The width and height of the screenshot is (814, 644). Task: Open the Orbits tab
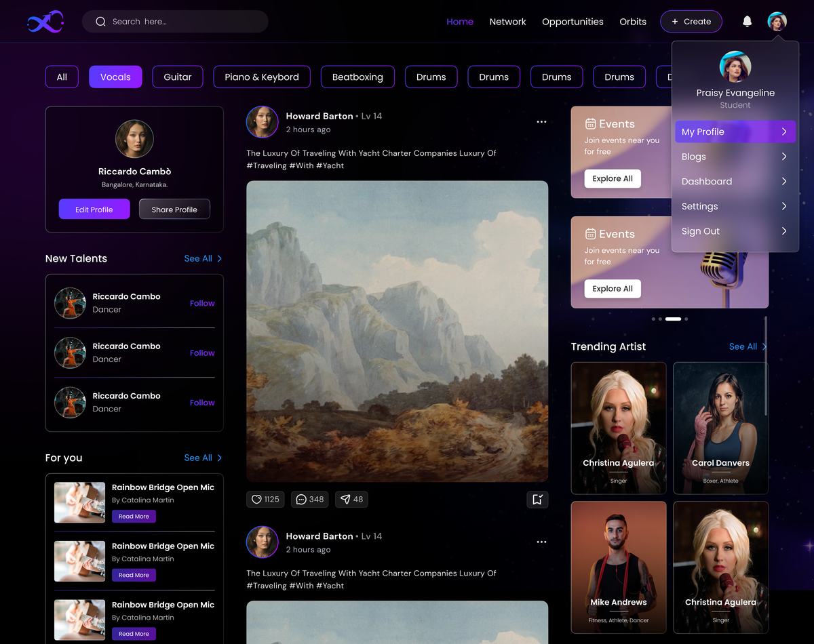point(633,22)
